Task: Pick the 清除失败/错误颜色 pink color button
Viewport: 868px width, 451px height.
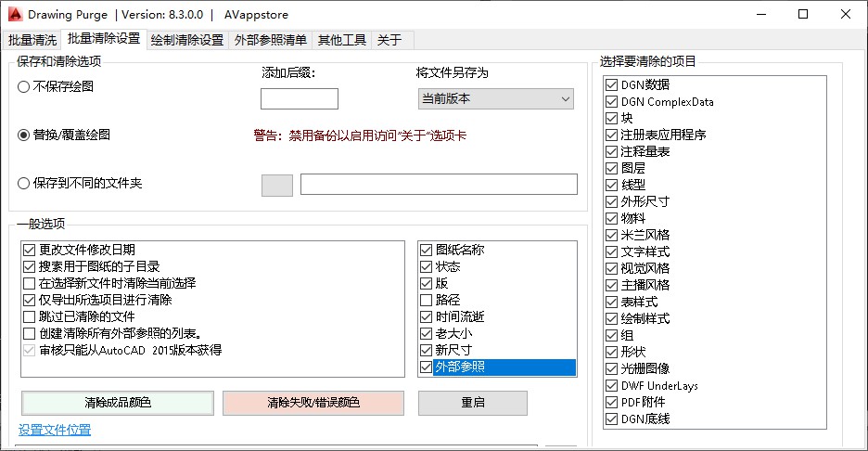Action: [313, 403]
